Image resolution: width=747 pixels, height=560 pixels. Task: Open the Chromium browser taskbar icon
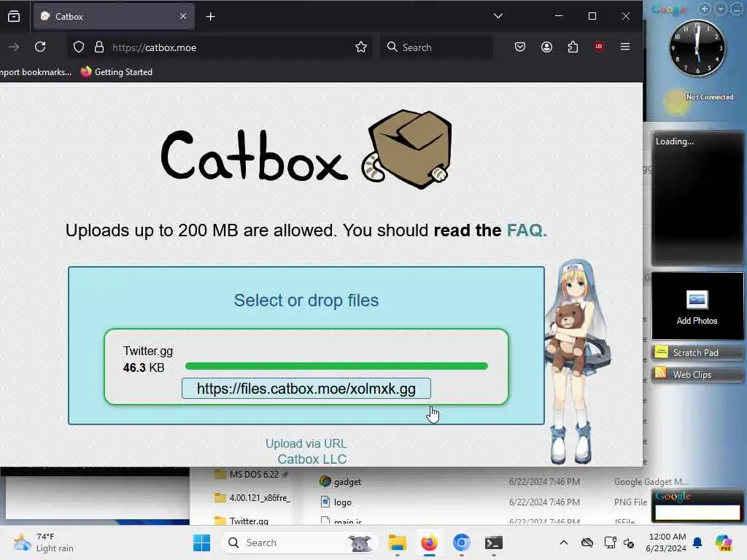click(x=461, y=542)
